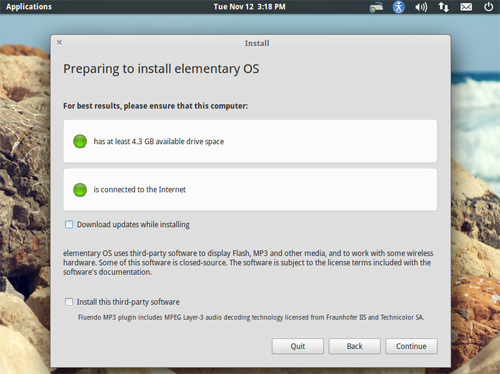
Task: Open the keyboard layout indicator icon
Action: pos(376,7)
